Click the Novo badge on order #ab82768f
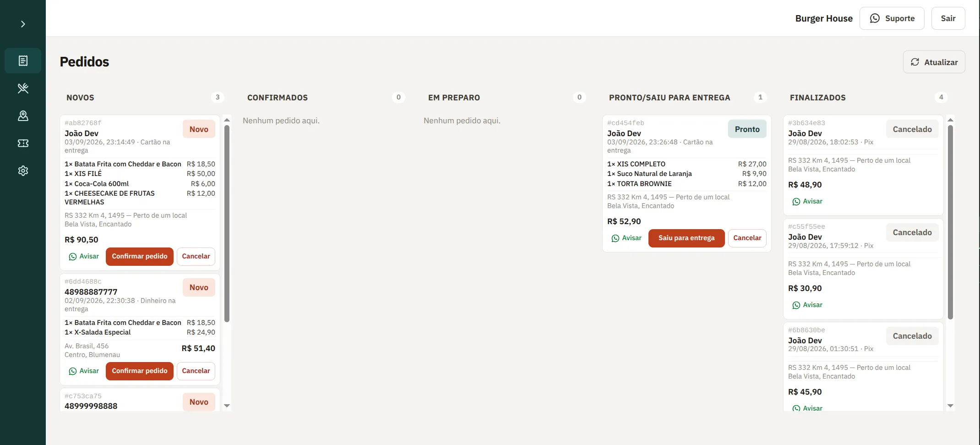This screenshot has height=445, width=980. (199, 129)
